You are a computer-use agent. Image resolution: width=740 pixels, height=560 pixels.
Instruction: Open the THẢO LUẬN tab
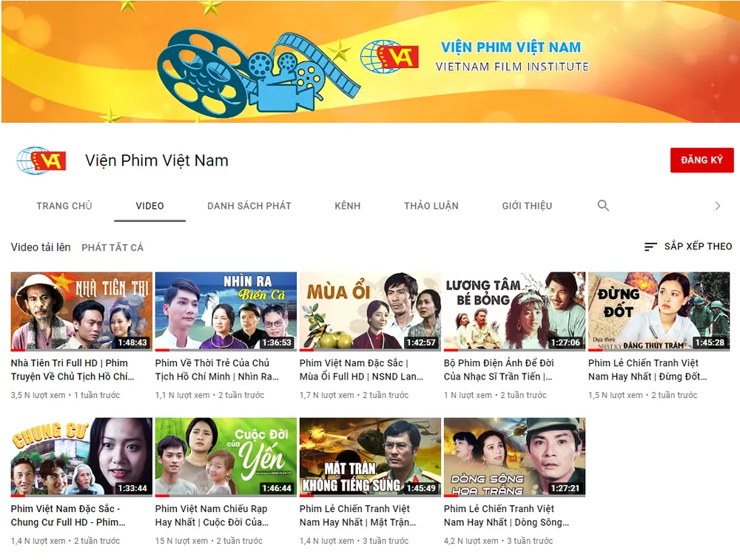point(431,206)
